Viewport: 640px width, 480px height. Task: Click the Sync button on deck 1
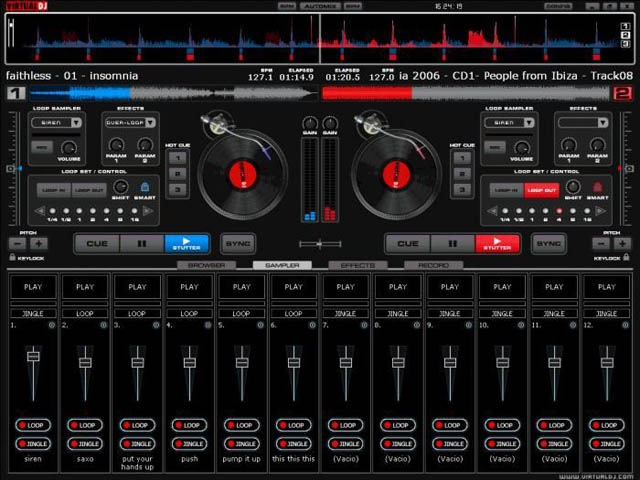click(238, 244)
